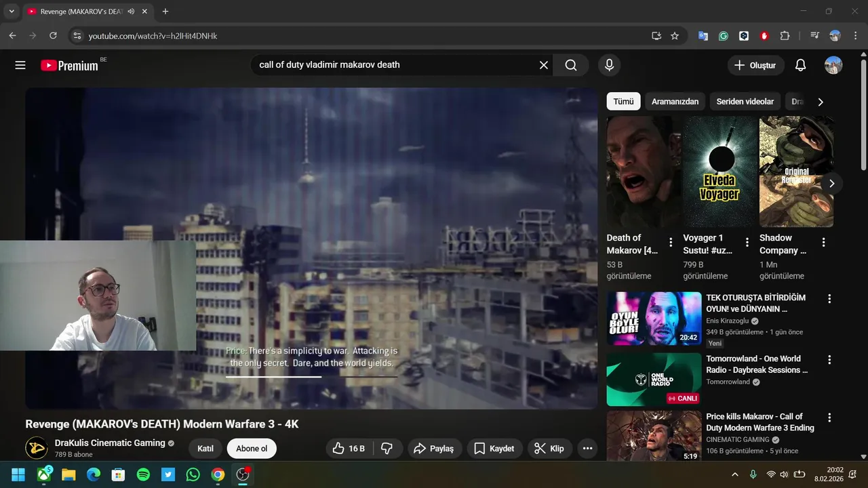
Task: Dislike the video with thumbs down
Action: [387, 449]
